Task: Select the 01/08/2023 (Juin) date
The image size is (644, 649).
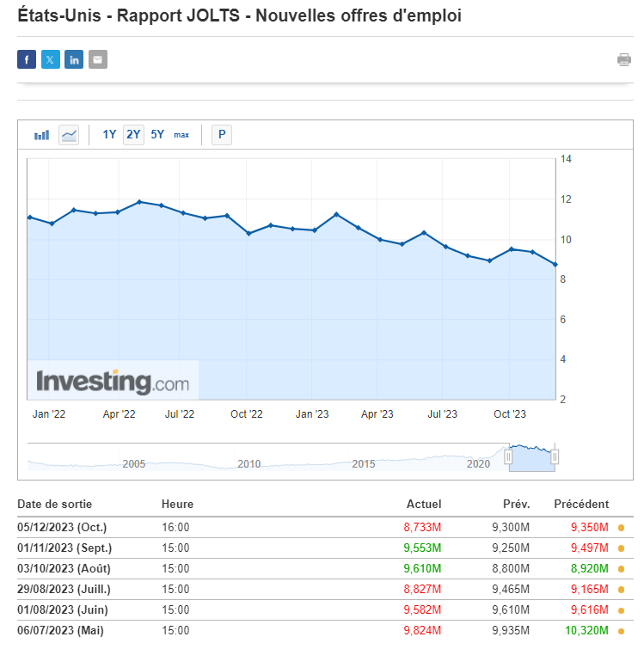Action: click(x=63, y=610)
